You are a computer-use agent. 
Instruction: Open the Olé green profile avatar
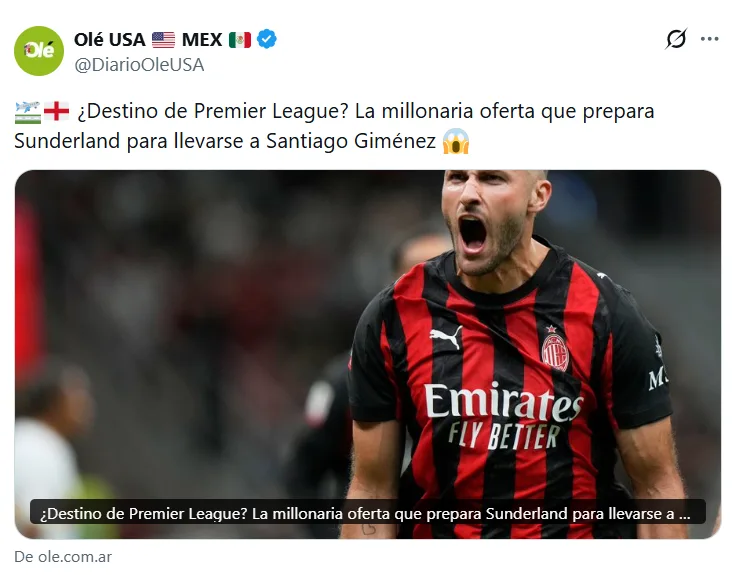coord(39,51)
